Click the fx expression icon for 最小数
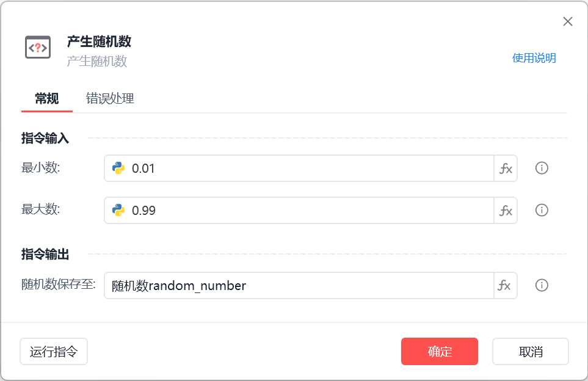Viewport: 588px width, 381px height. (x=506, y=169)
